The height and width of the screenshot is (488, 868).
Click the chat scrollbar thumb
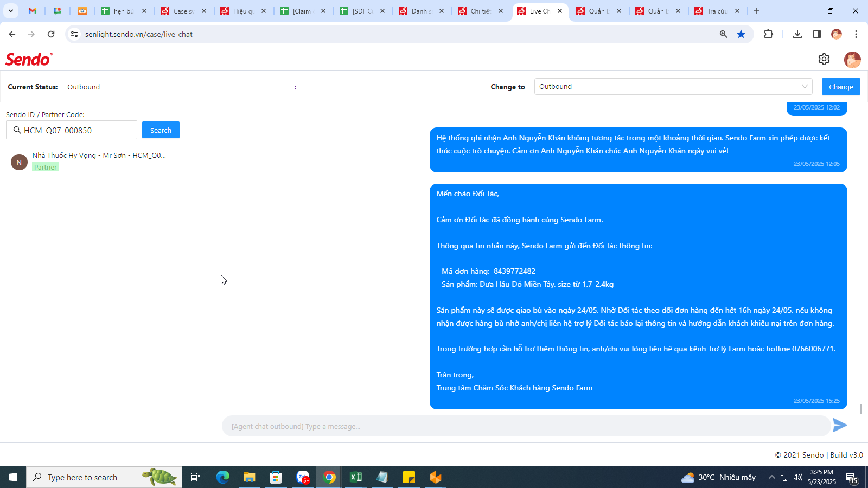861,409
